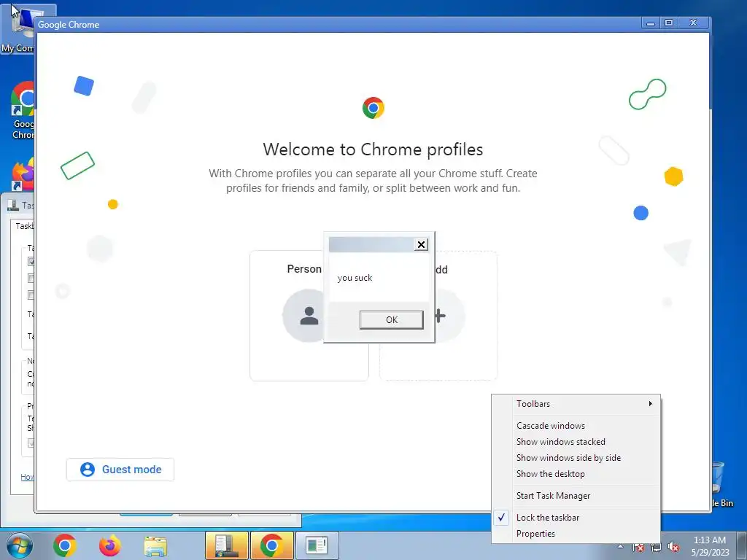Switch to the message box taskbar button
Viewport: 747px width, 560px height.
coord(317,545)
